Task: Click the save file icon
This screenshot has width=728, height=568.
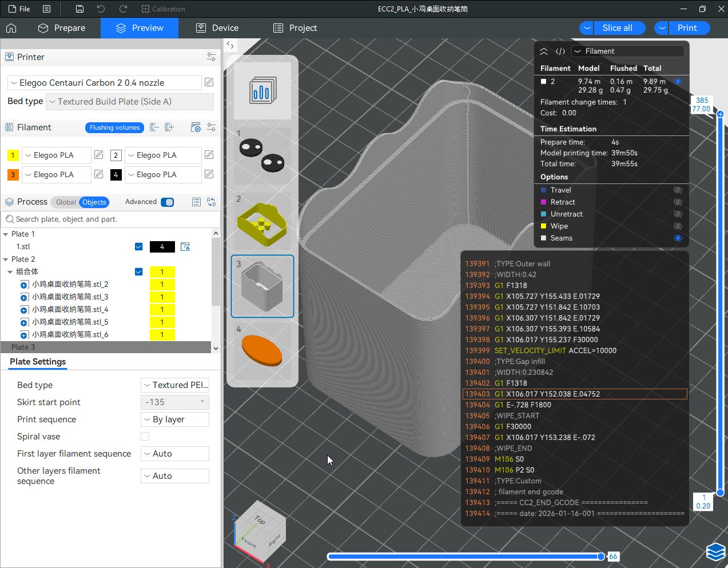Action: coord(79,9)
